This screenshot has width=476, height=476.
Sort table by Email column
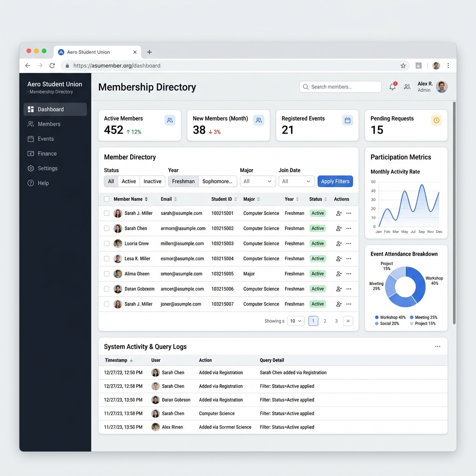169,199
